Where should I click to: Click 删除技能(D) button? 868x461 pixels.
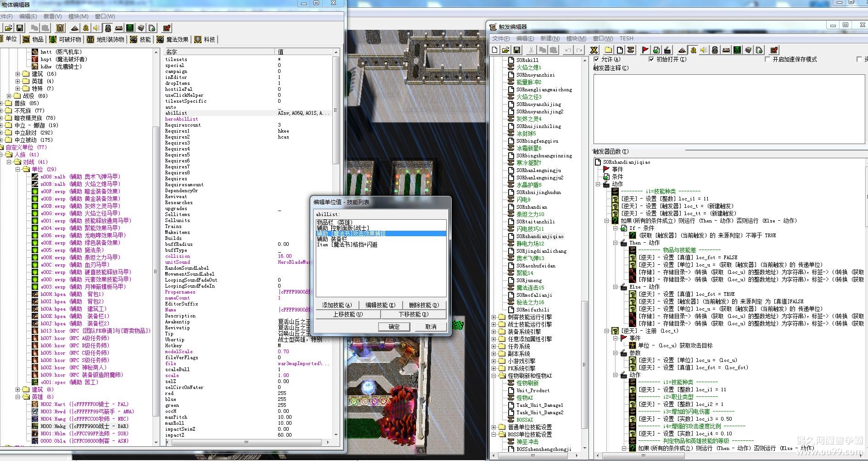pos(424,305)
